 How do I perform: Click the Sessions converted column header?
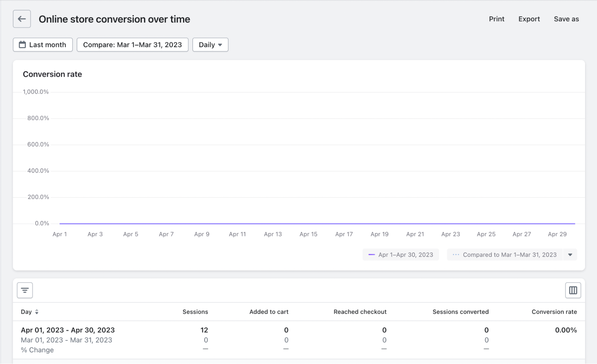pos(461,312)
